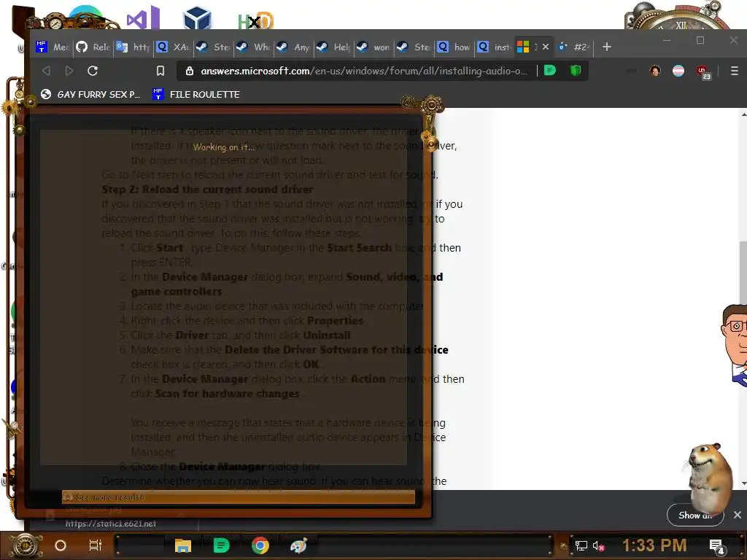Open the steampunk Start button
Viewport: 747px width, 560px height.
pos(25,545)
